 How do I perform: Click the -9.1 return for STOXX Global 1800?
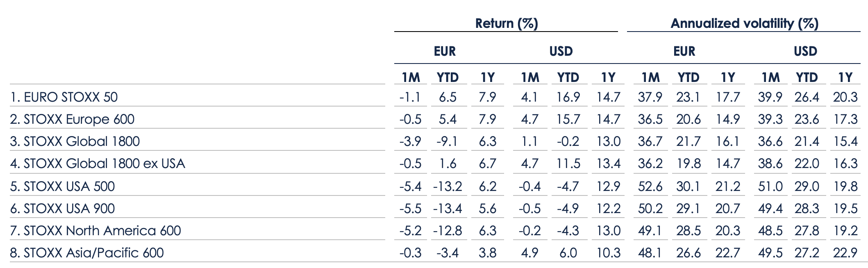tap(447, 141)
